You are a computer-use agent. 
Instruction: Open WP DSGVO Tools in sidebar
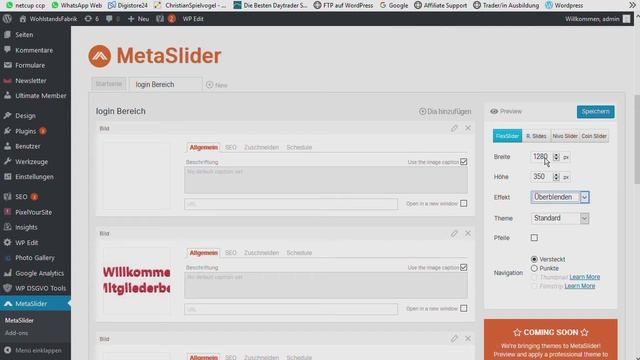[x=40, y=288]
